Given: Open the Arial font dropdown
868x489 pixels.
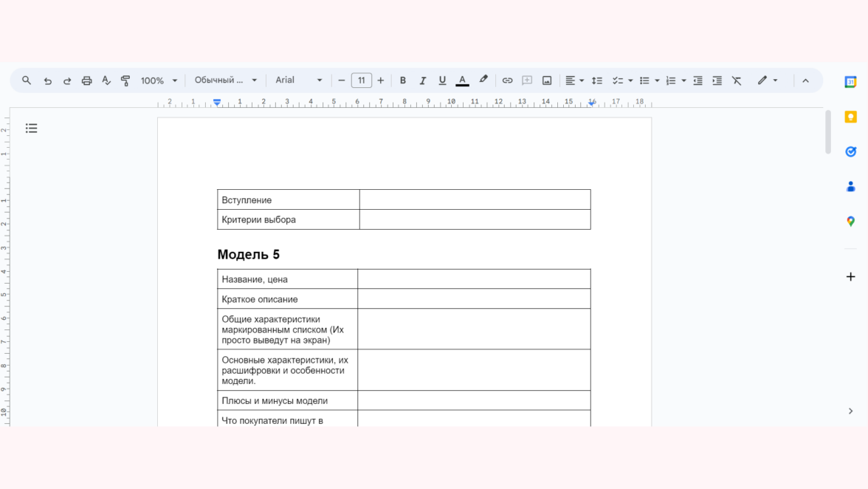Looking at the screenshot, I should point(299,81).
